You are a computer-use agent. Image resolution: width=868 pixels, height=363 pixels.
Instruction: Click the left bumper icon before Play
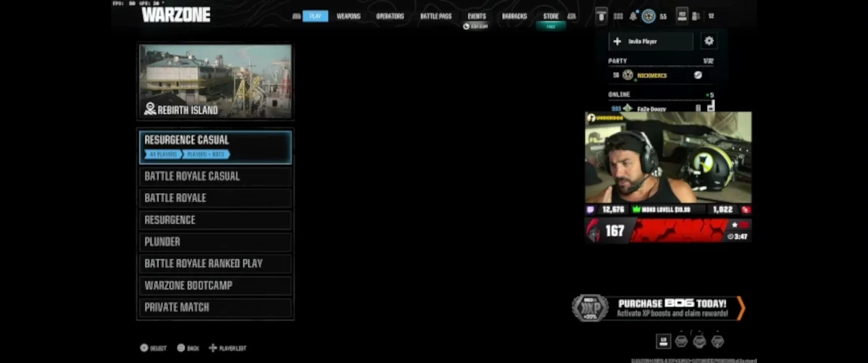click(296, 16)
